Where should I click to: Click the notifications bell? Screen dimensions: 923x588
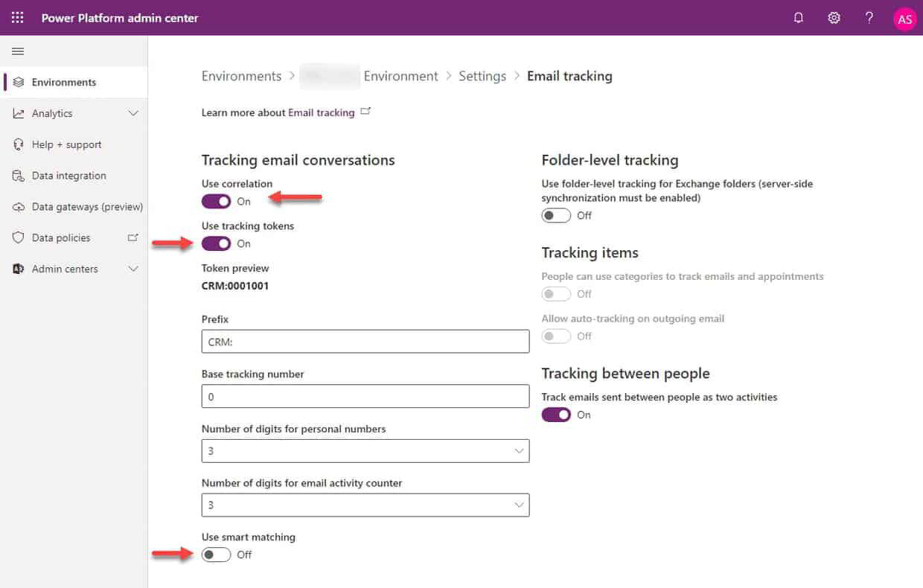pyautogui.click(x=798, y=17)
